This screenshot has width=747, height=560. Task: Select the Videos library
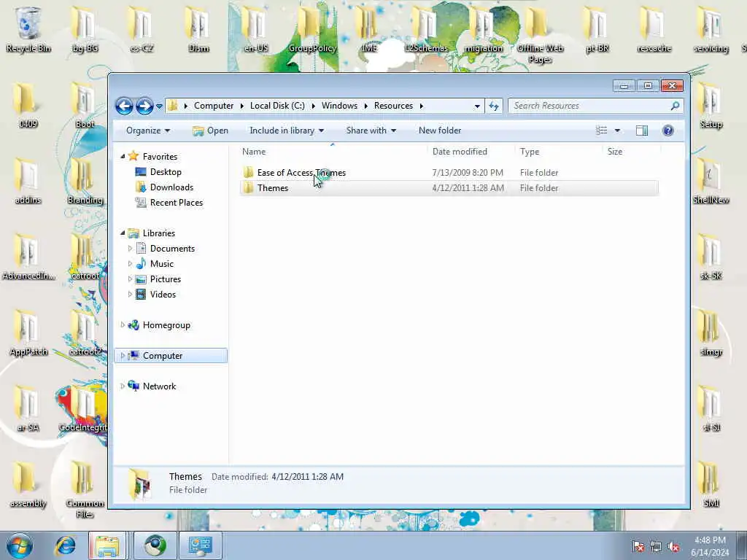163,295
